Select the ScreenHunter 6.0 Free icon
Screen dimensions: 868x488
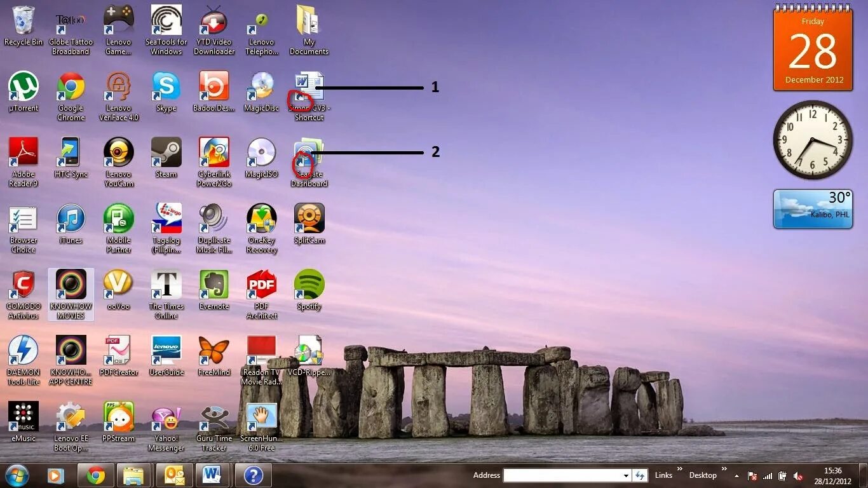[261, 417]
